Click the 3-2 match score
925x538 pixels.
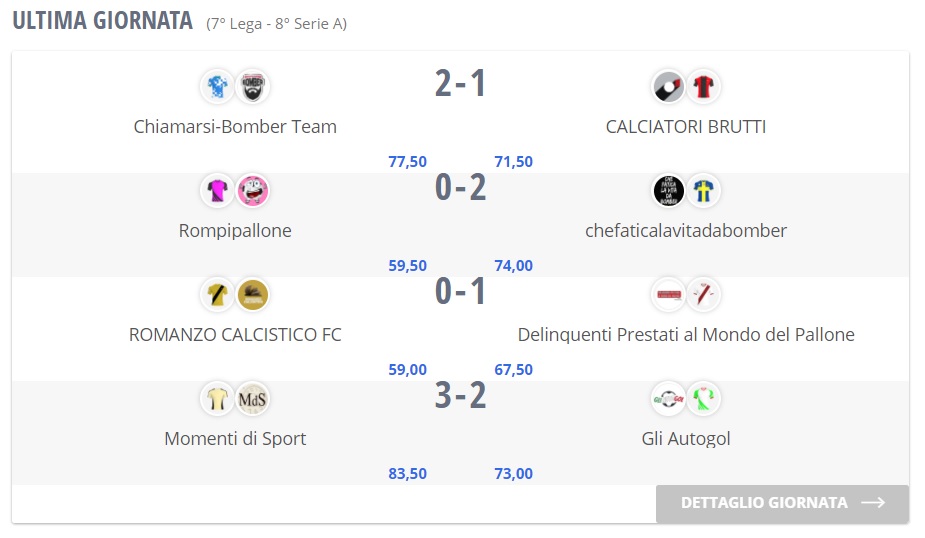point(460,397)
